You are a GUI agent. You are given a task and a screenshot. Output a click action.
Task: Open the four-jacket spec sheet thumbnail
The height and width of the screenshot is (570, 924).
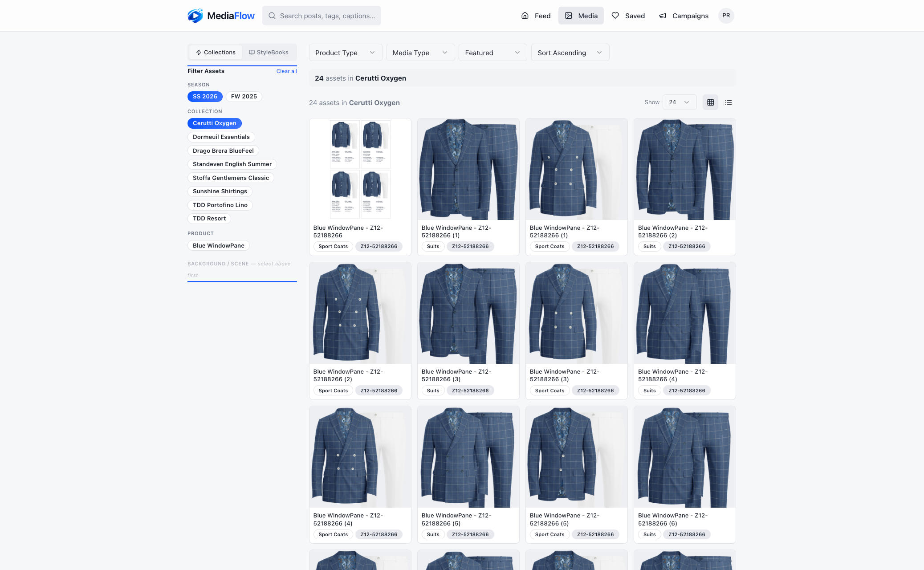(360, 169)
